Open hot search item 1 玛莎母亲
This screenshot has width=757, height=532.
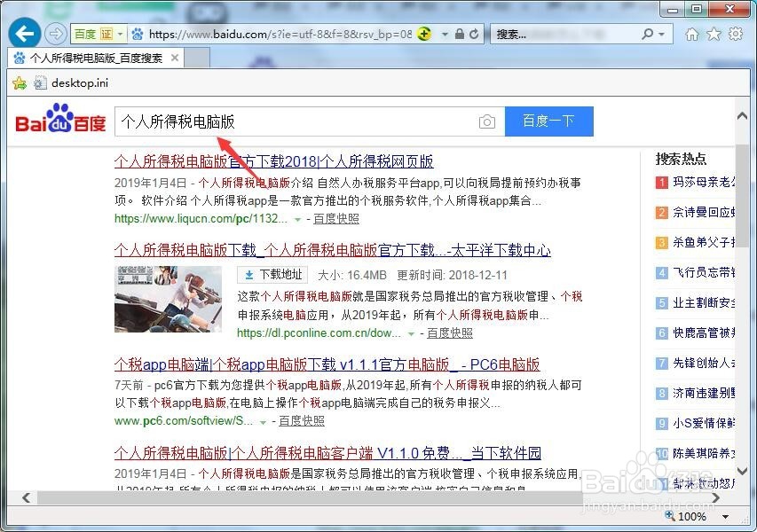pyautogui.click(x=695, y=182)
